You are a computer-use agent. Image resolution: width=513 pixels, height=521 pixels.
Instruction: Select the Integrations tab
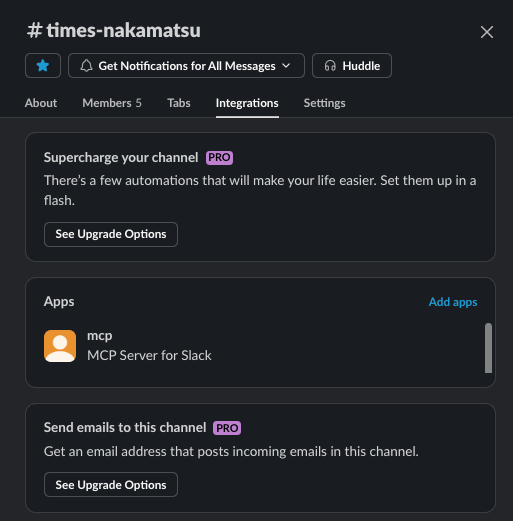coord(247,103)
